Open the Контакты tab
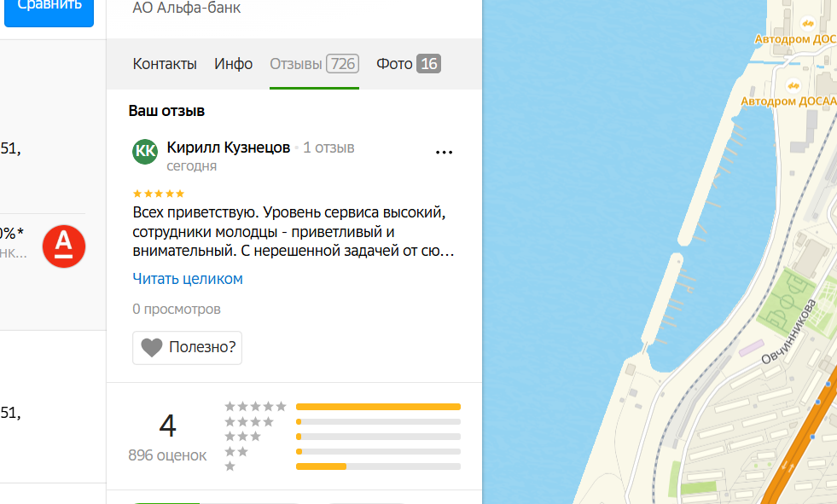The height and width of the screenshot is (504, 837). [x=165, y=64]
